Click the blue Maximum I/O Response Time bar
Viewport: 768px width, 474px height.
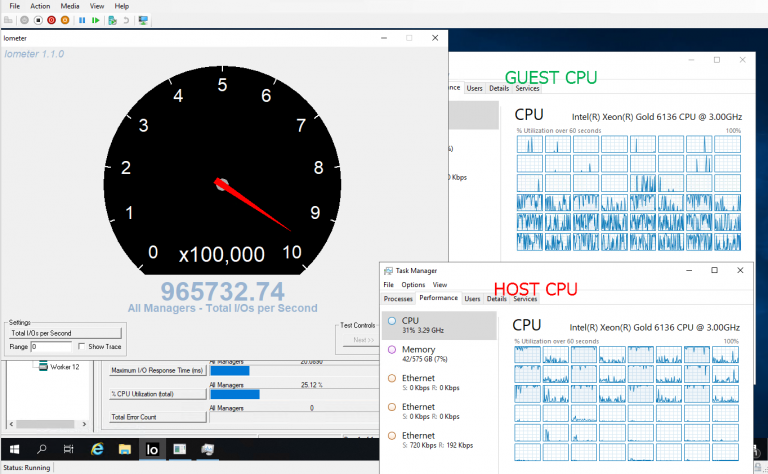point(230,371)
